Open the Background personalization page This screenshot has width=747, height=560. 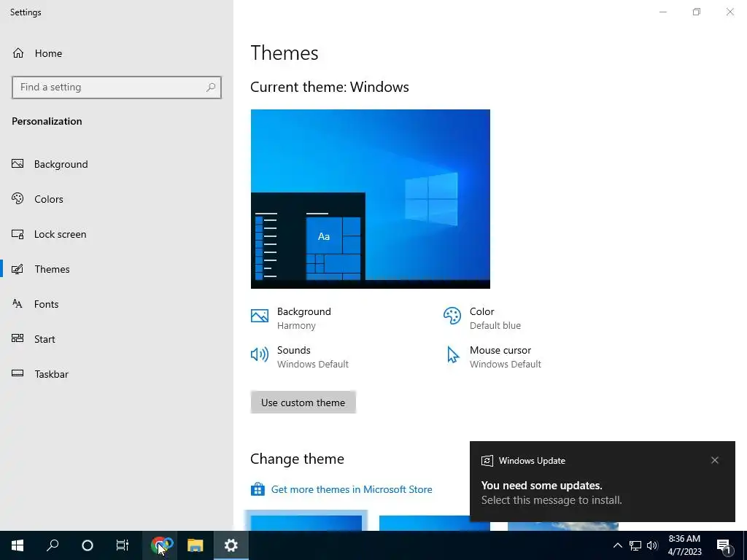[x=50, y=164]
